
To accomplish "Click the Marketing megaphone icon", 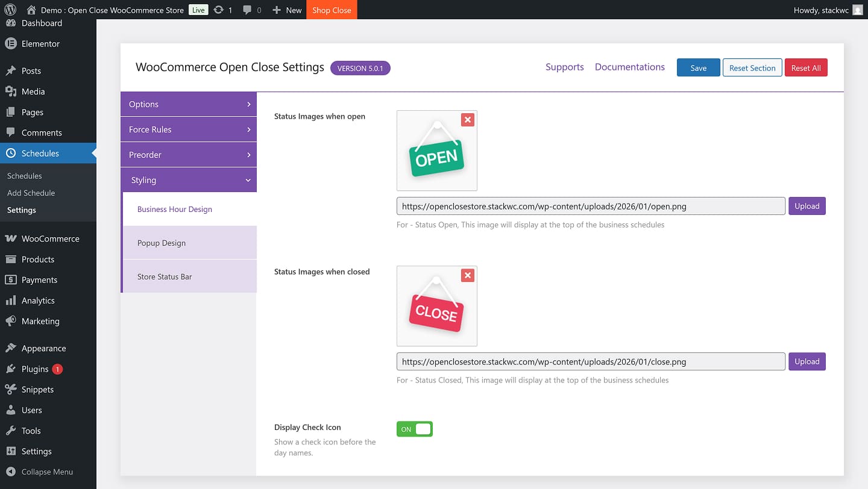I will click(10, 321).
